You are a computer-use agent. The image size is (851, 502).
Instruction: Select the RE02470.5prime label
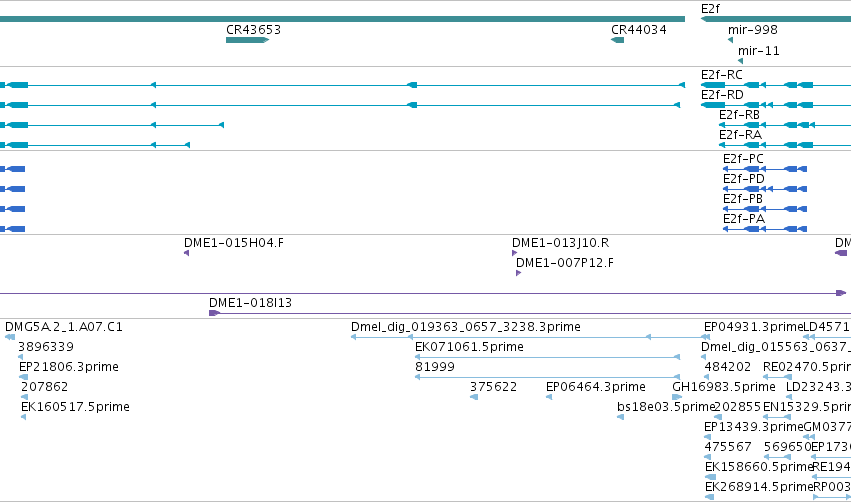(806, 367)
